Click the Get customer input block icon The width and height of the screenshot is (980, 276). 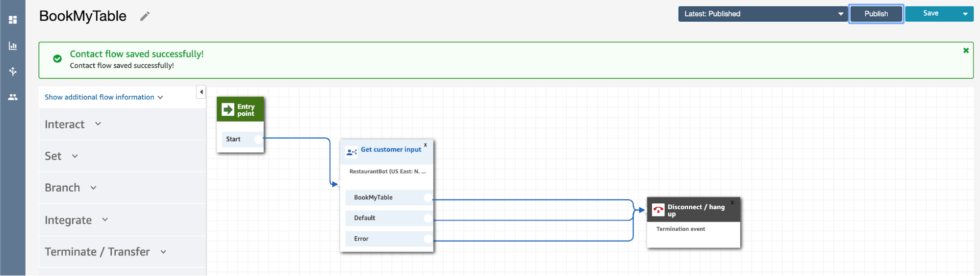tap(352, 152)
